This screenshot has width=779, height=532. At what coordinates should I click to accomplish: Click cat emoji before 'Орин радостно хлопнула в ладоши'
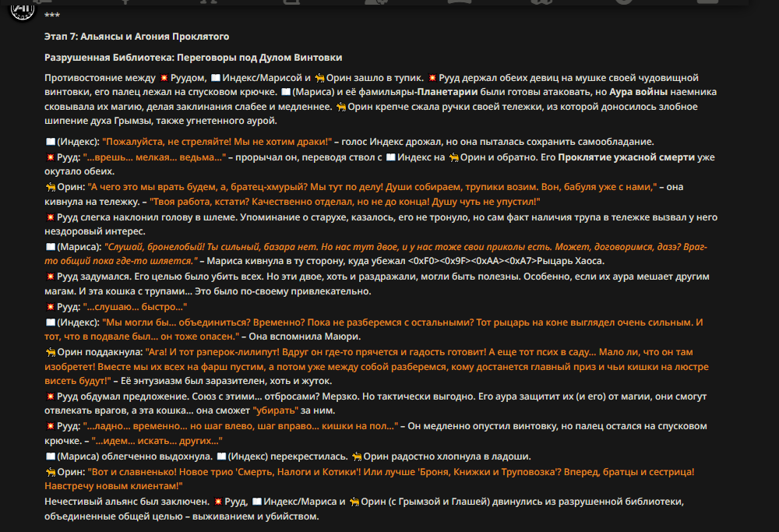[x=357, y=456]
